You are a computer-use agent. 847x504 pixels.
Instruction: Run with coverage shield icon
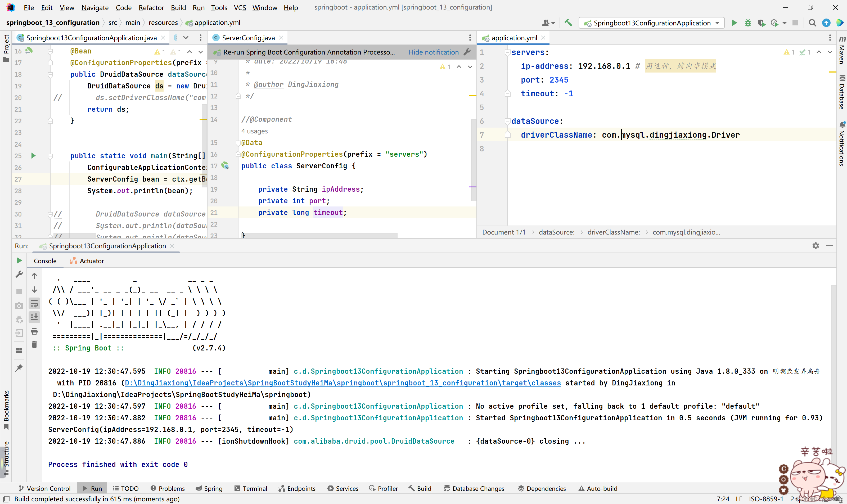click(x=762, y=23)
